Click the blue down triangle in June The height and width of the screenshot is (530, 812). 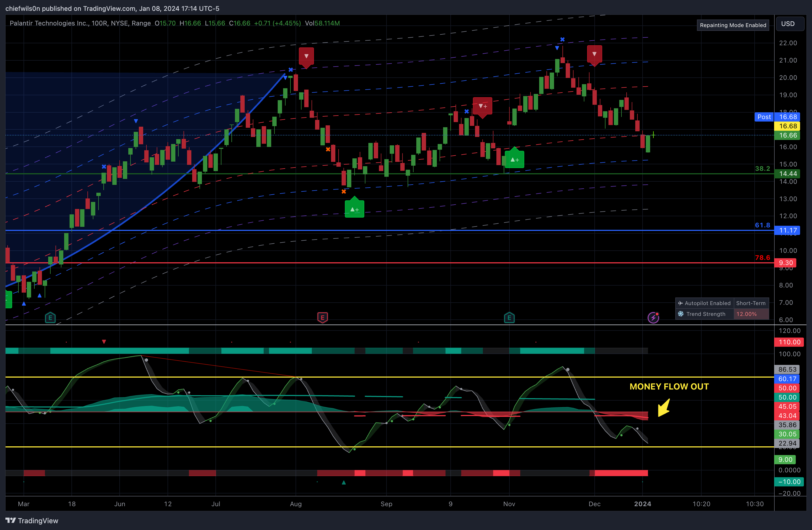pos(136,121)
